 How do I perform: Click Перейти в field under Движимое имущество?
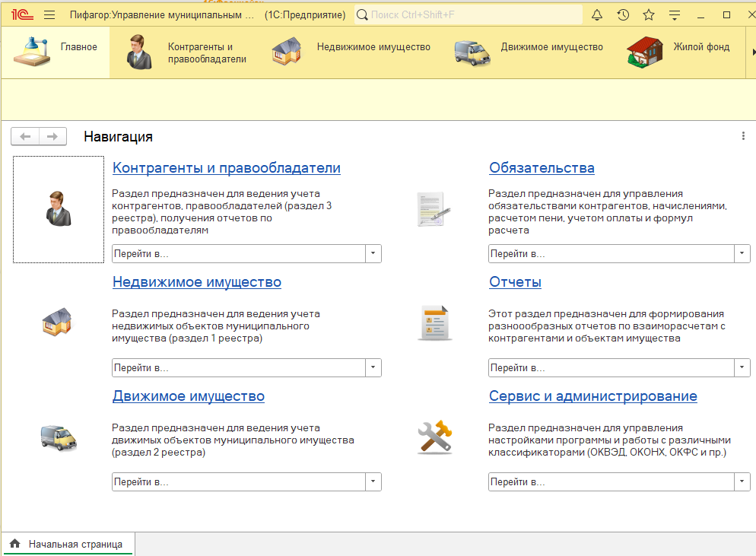pos(239,481)
